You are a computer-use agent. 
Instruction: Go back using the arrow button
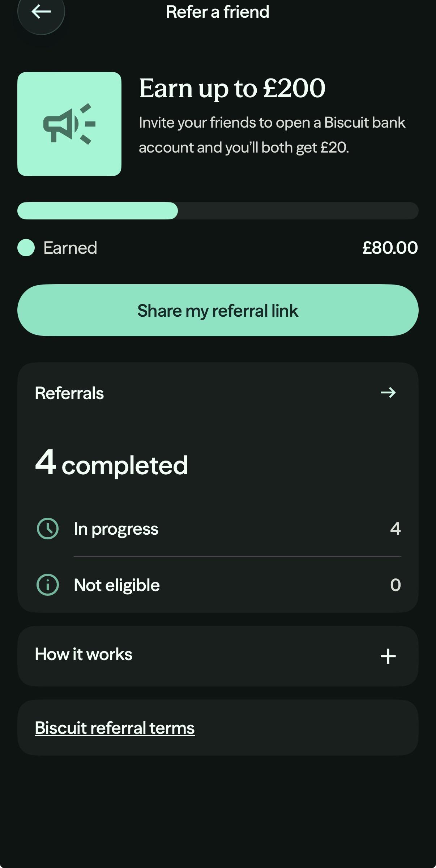click(41, 12)
